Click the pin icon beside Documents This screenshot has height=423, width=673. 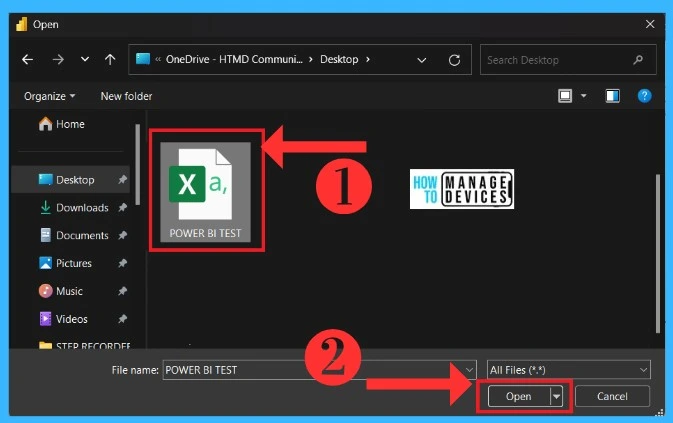click(x=122, y=235)
